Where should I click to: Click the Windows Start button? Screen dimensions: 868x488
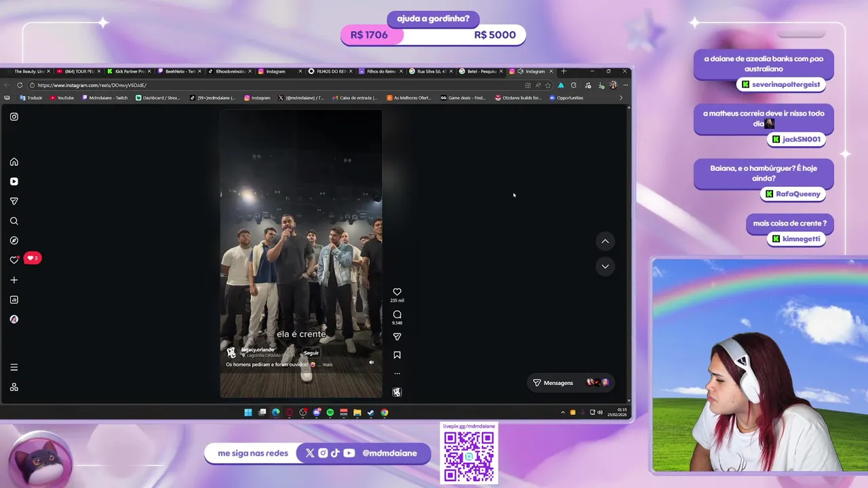tap(248, 412)
